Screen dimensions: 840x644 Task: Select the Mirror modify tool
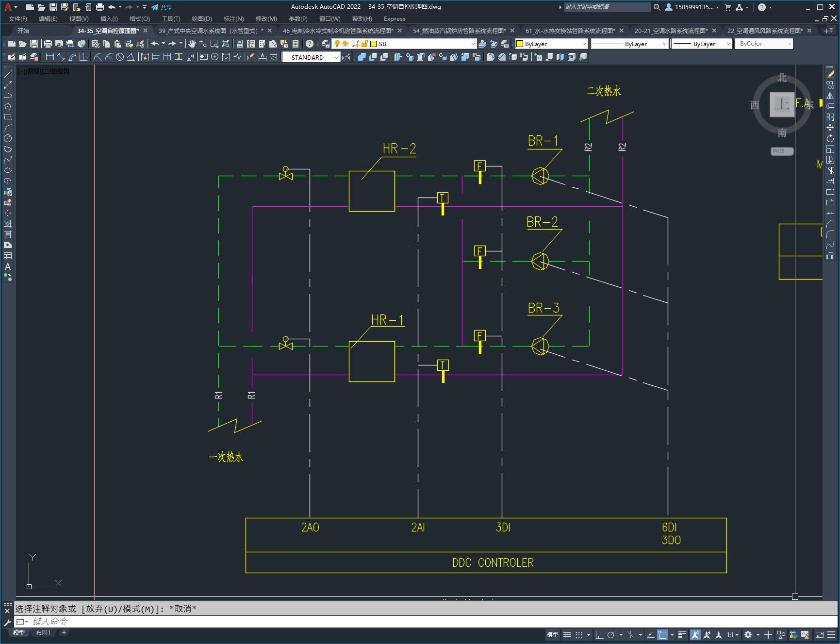click(x=830, y=96)
